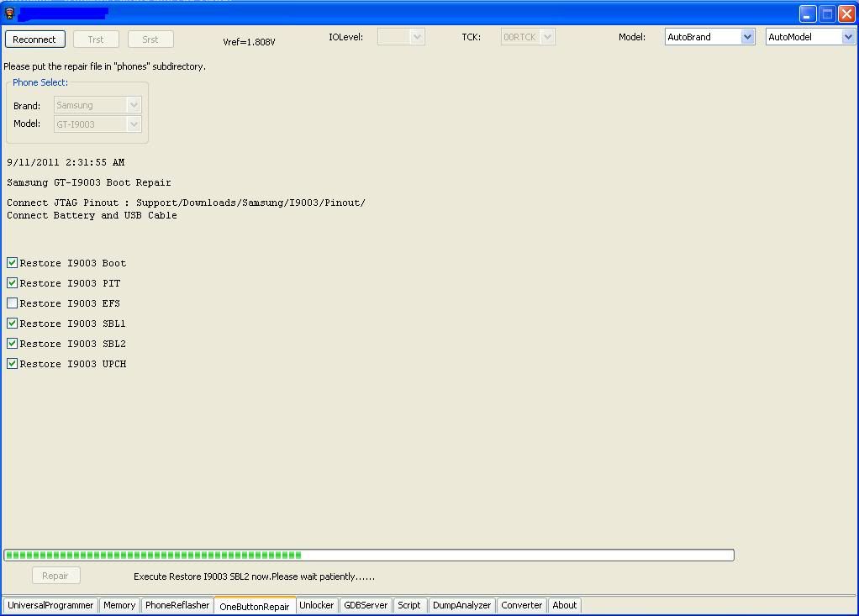The width and height of the screenshot is (859, 616).
Task: Click the 9/11/2011 2:31:55 AM timestamp
Action: tap(66, 162)
